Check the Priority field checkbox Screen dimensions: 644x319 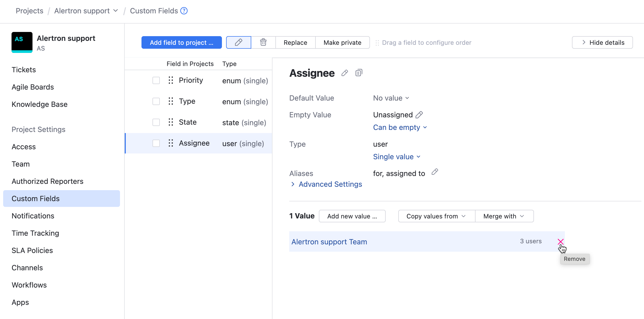pos(156,80)
